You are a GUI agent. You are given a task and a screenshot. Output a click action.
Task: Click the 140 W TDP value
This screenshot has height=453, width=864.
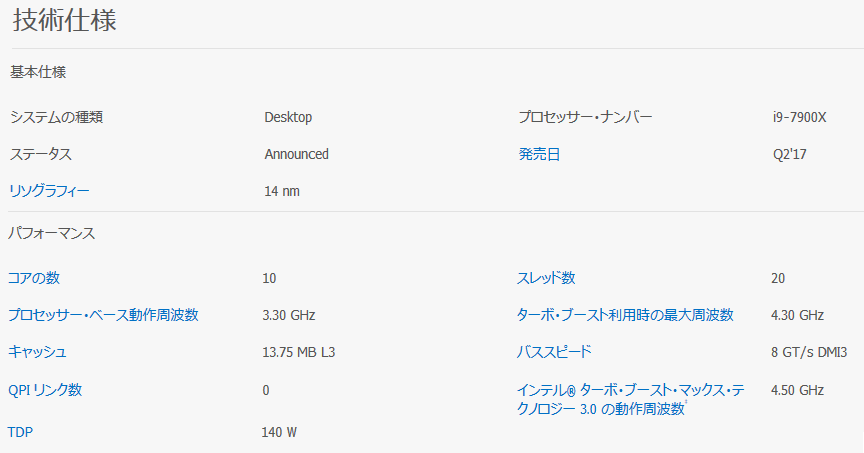pos(279,433)
